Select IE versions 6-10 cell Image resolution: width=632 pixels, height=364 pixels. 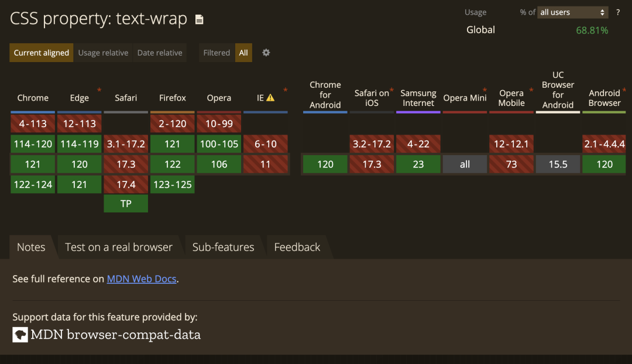point(266,144)
